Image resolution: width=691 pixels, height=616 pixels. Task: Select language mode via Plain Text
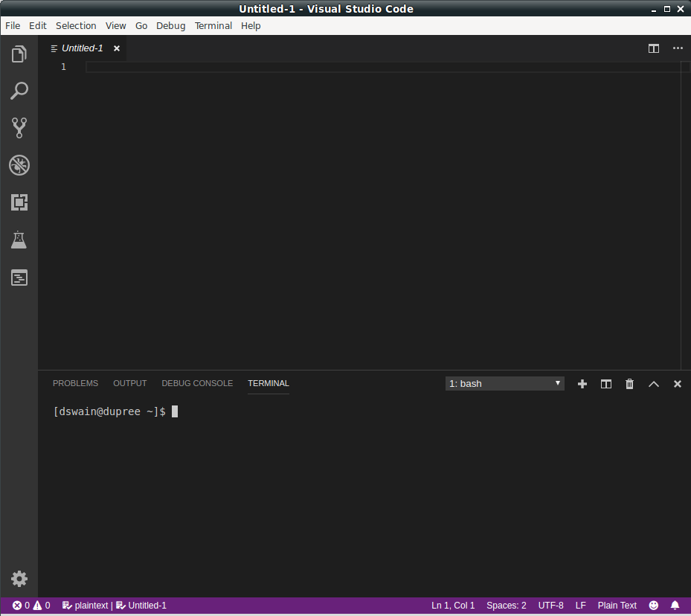click(617, 606)
